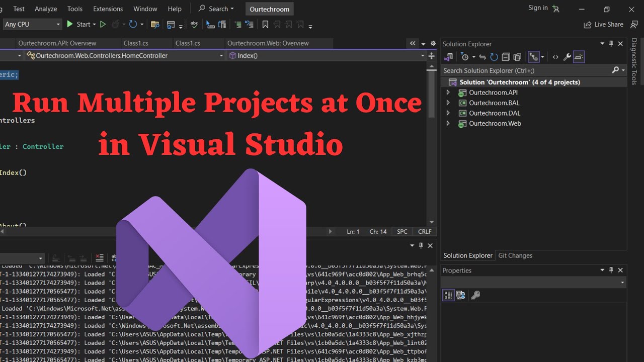Image resolution: width=644 pixels, height=362 pixels.
Task: Open the dropdown arrow beside the file nesting icon
Action: point(542,57)
